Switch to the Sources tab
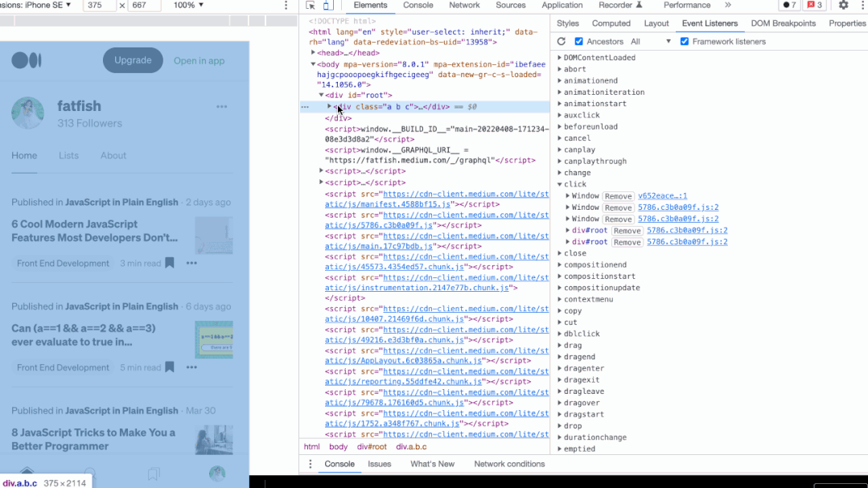The width and height of the screenshot is (868, 488). (x=510, y=5)
